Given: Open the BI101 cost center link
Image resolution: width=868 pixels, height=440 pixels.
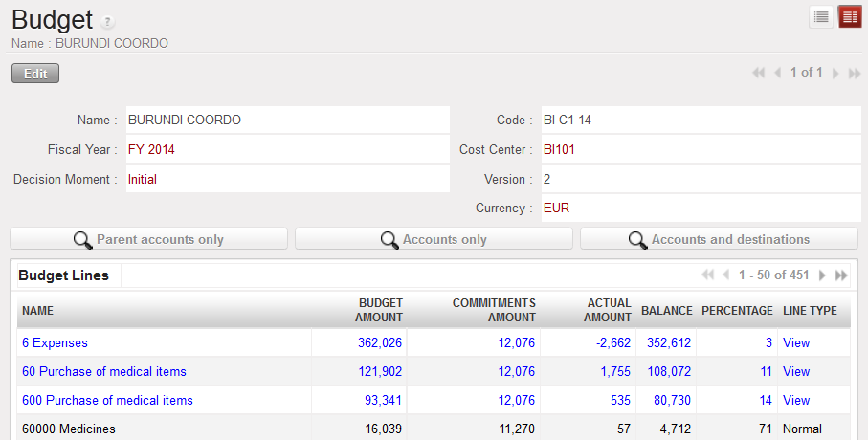Looking at the screenshot, I should pyautogui.click(x=559, y=149).
